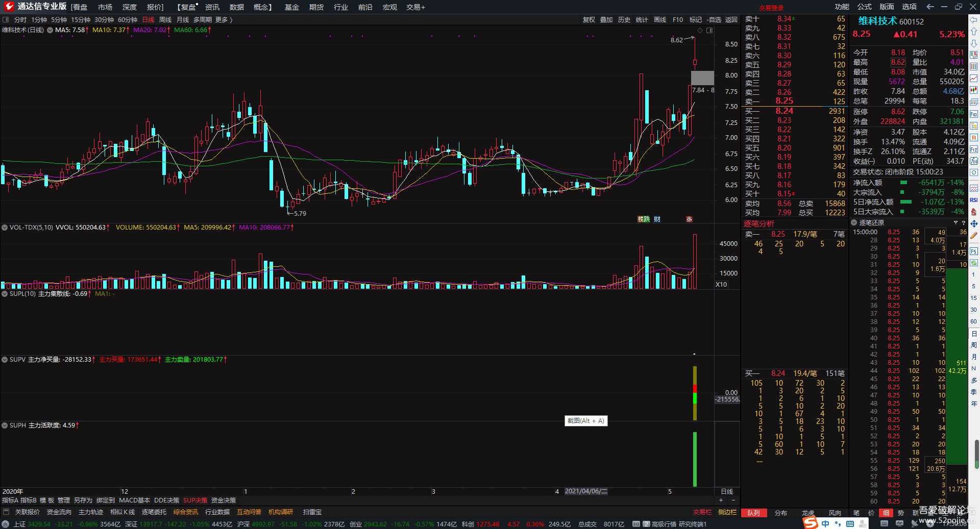Viewport: 980px width, 529px height.
Task: Click the 扫雷宝 button
Action: pyautogui.click(x=312, y=512)
